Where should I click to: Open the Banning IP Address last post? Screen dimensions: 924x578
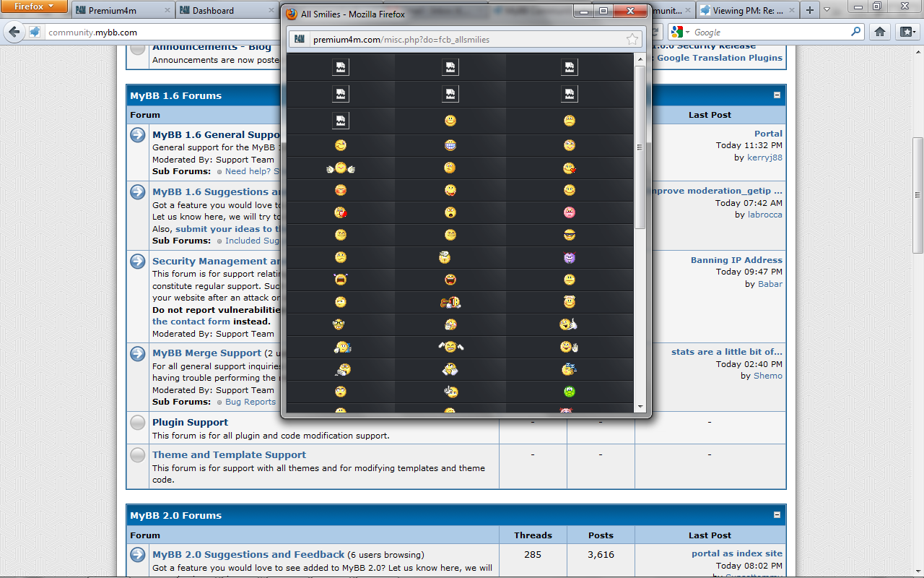(736, 260)
